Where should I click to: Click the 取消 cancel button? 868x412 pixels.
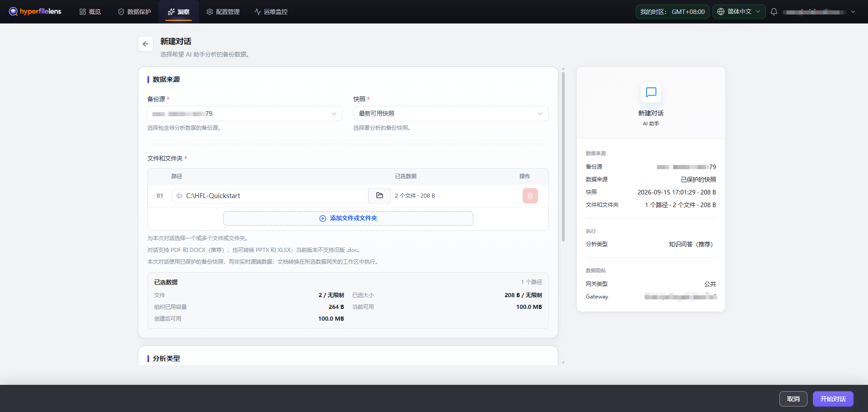click(x=793, y=399)
